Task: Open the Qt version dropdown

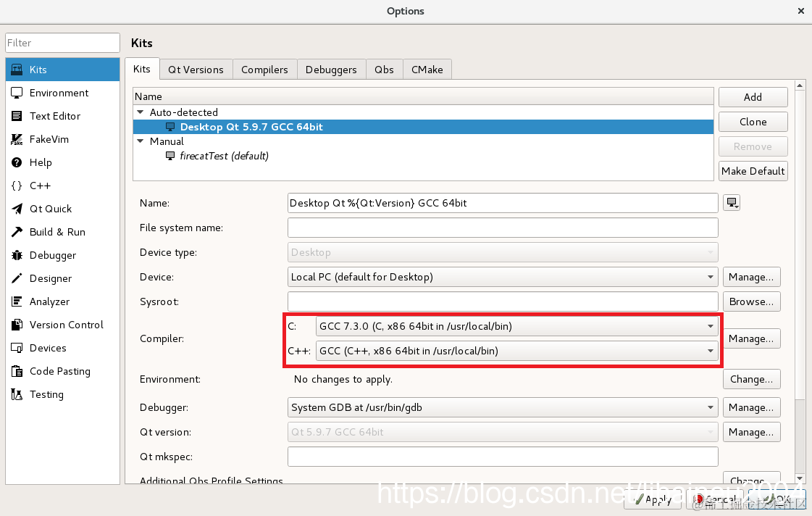Action: (503, 432)
